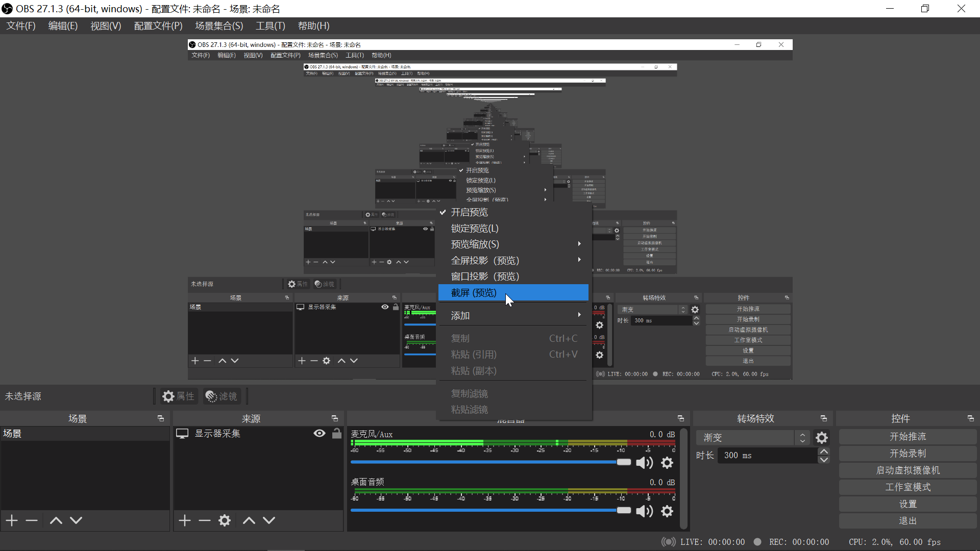The height and width of the screenshot is (551, 980).
Task: Select 场景 item in scenes list
Action: coord(85,434)
